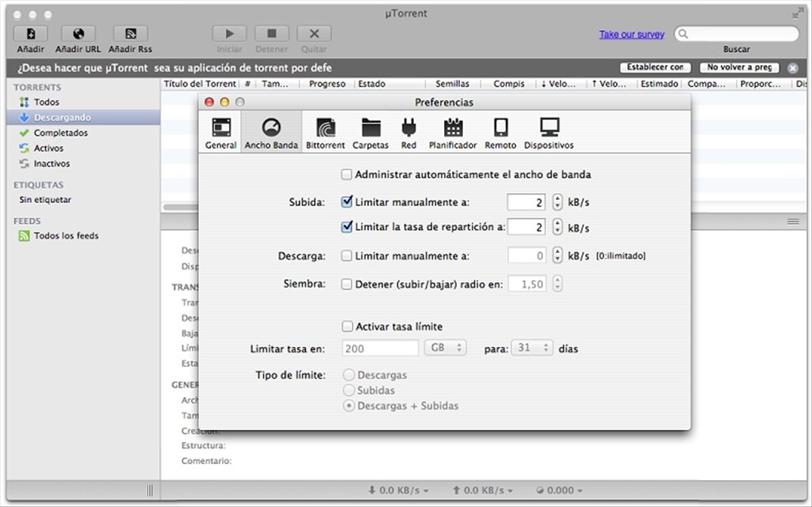The height and width of the screenshot is (507, 812).
Task: Click the sidebar resize handle in the status bar
Action: click(x=150, y=490)
